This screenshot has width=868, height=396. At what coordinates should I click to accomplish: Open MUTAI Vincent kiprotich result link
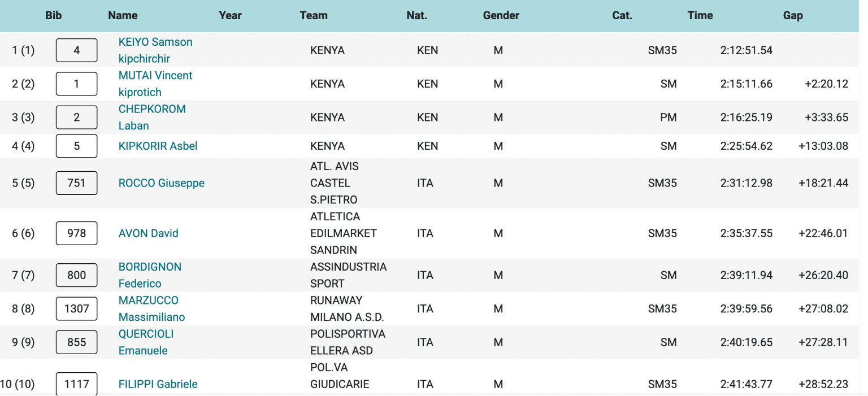155,76
